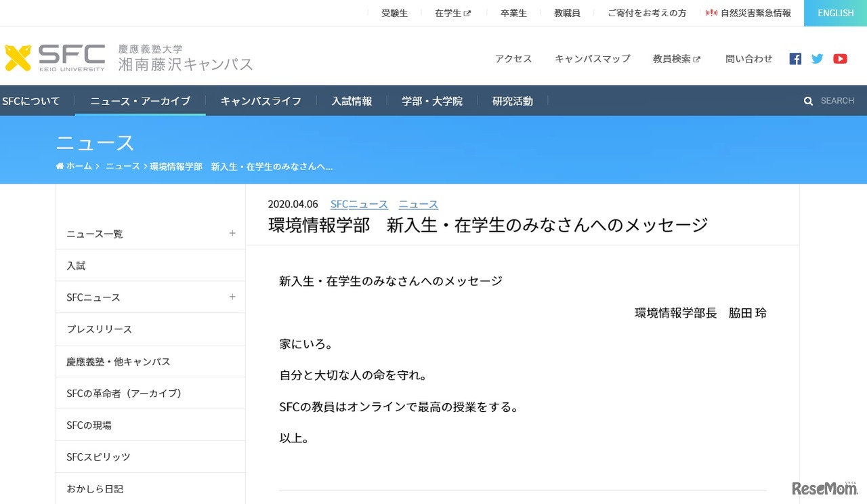Expand the SFCニュース sidebar section

pos(232,297)
